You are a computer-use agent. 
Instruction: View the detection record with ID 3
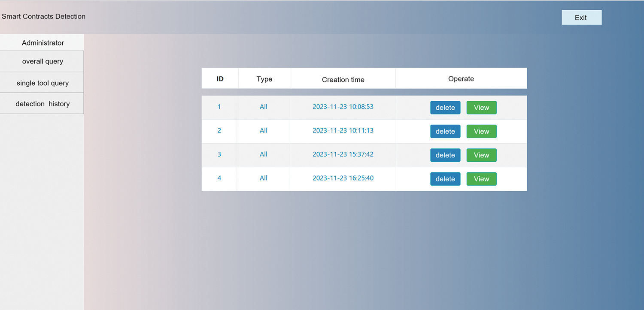pyautogui.click(x=481, y=155)
